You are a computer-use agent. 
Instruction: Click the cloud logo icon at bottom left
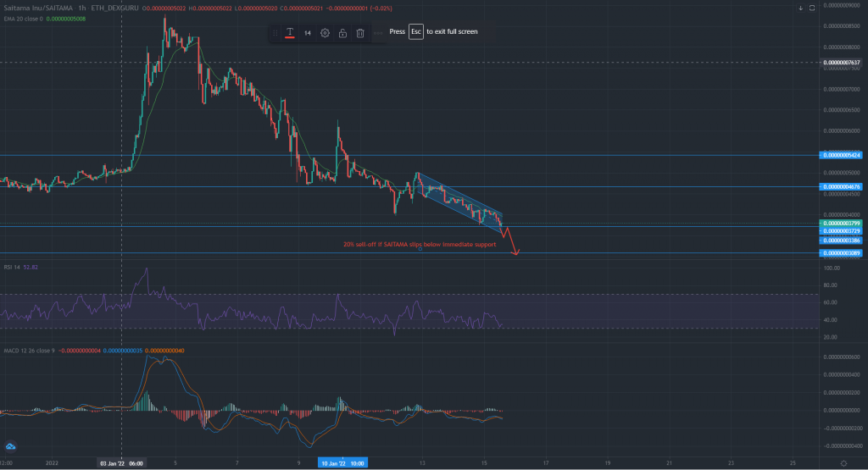[x=10, y=446]
